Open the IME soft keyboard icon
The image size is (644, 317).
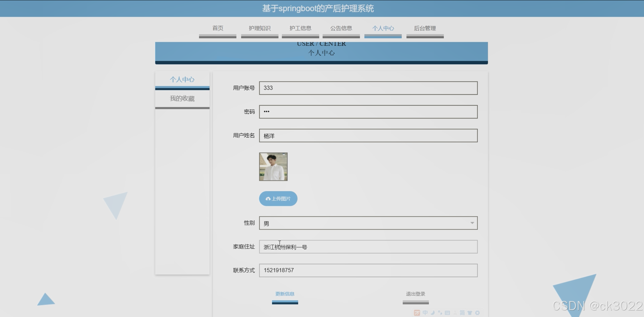(x=447, y=313)
